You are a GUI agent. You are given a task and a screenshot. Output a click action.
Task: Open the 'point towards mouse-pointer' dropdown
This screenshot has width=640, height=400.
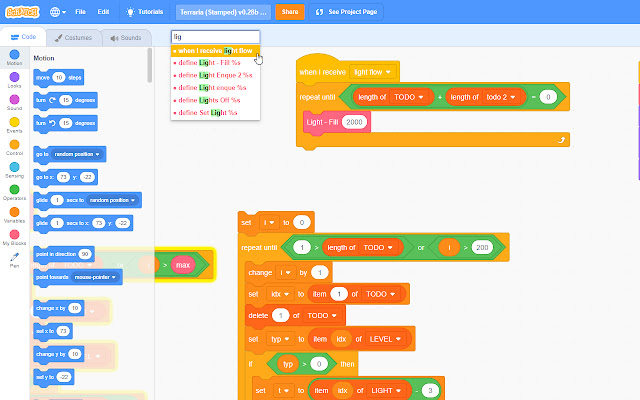click(x=95, y=277)
